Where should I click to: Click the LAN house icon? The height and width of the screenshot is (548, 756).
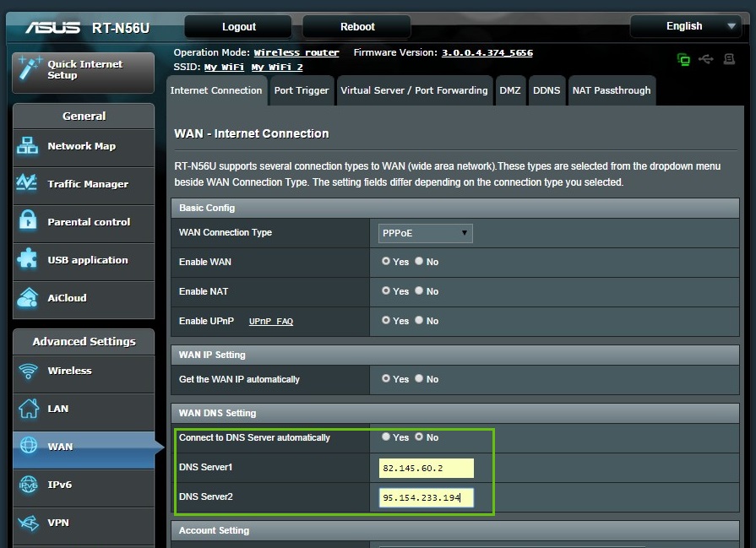[28, 409]
